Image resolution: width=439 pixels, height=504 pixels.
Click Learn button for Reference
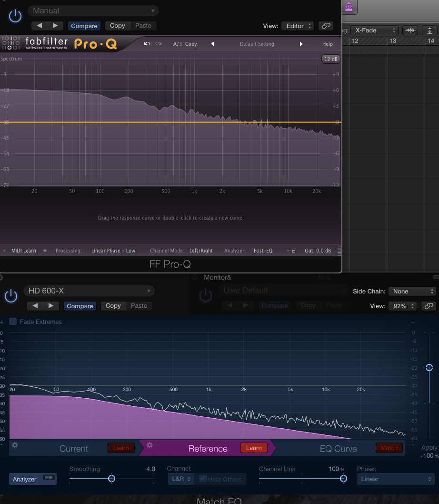pos(254,448)
